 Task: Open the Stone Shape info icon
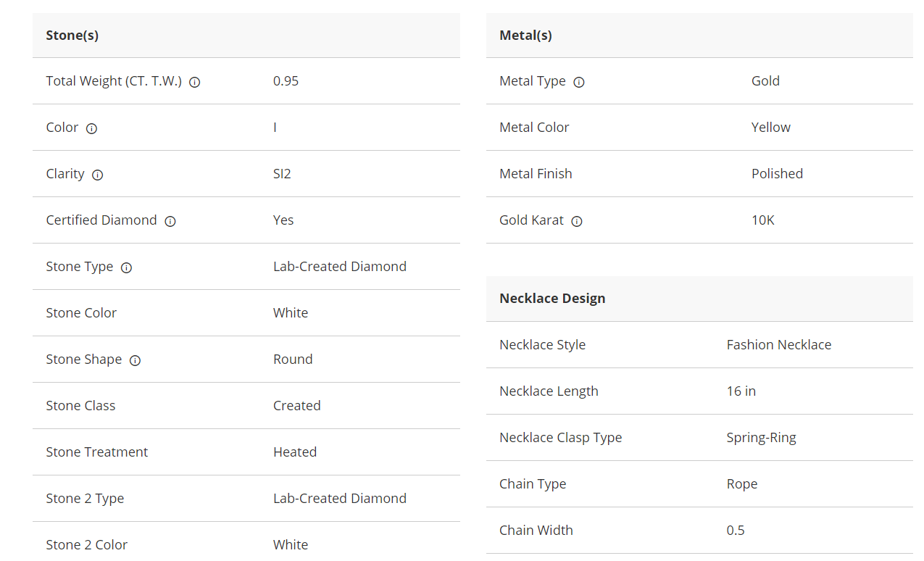pos(135,360)
